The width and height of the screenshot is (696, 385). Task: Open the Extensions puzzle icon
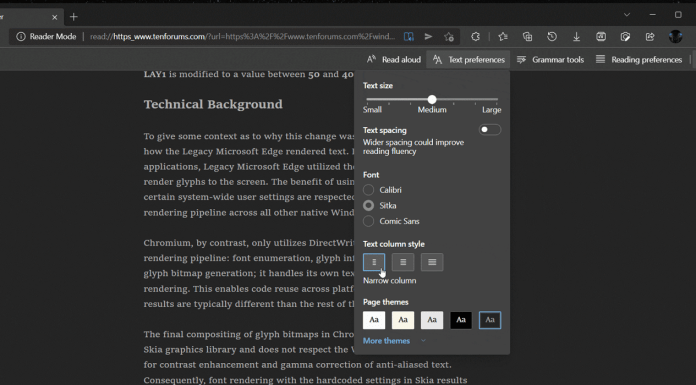[x=475, y=36]
